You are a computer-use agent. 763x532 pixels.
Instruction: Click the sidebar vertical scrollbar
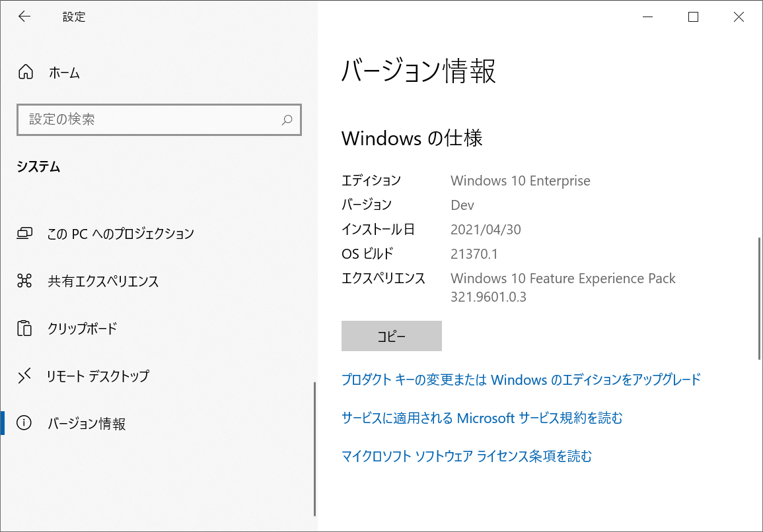[x=315, y=448]
